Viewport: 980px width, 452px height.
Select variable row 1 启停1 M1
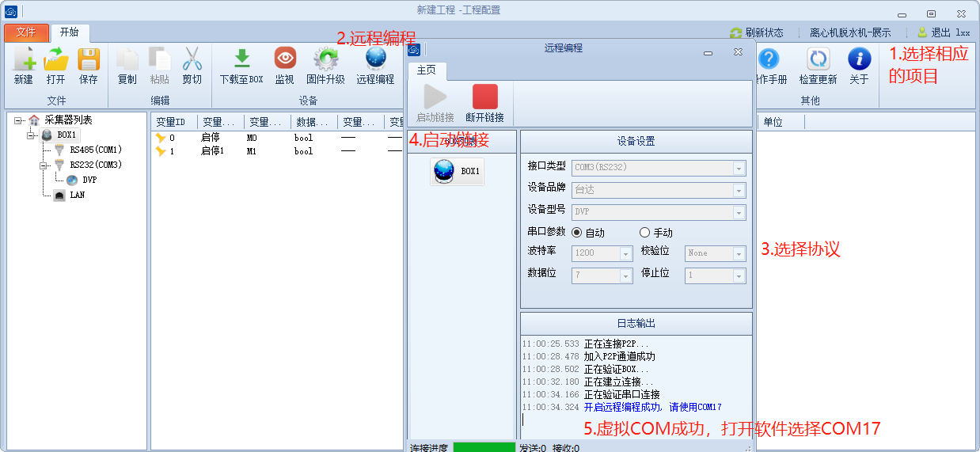pyautogui.click(x=277, y=151)
